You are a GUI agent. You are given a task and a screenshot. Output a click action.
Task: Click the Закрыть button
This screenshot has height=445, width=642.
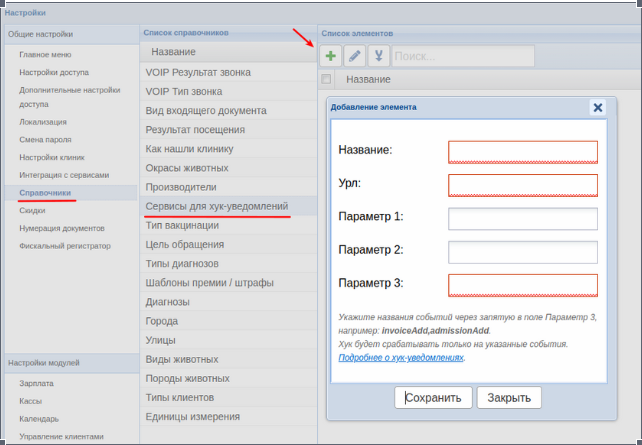point(509,398)
